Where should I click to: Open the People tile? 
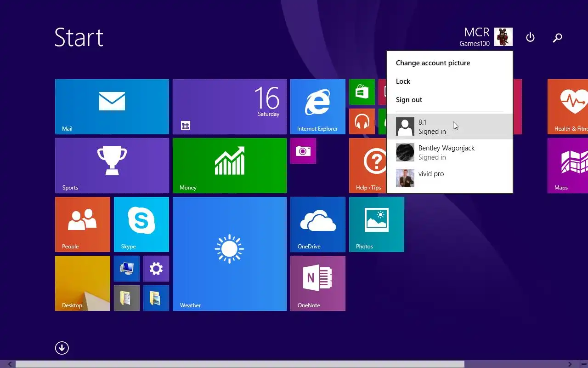(x=83, y=224)
